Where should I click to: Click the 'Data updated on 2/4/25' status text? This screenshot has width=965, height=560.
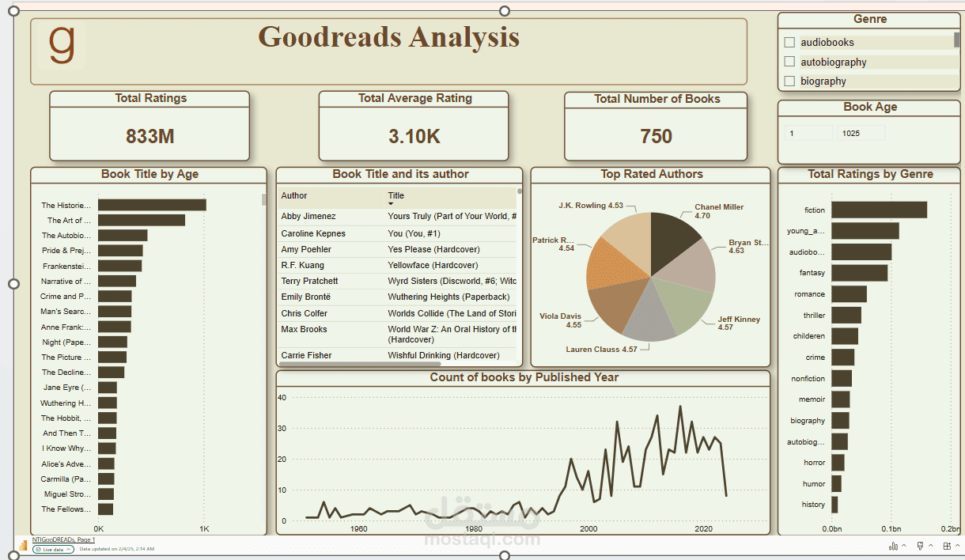point(117,548)
